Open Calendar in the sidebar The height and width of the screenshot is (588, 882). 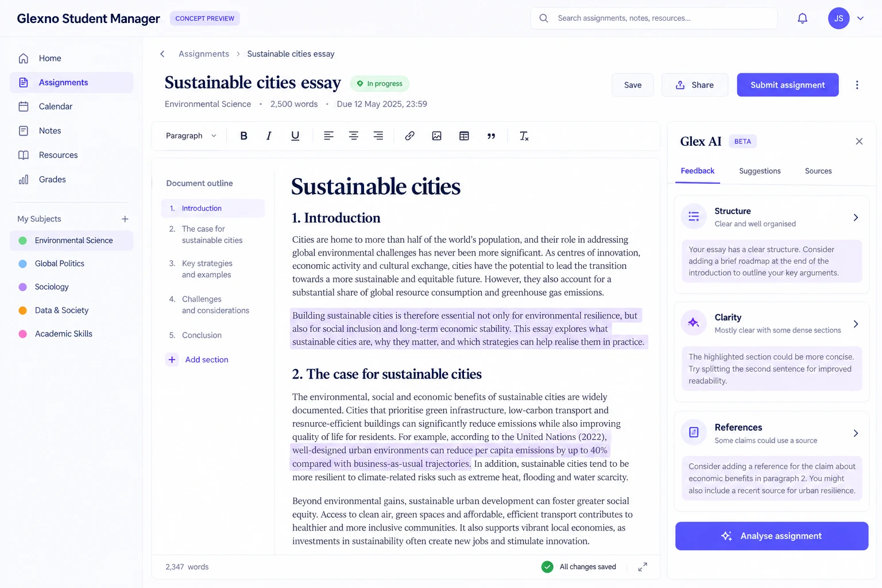[71, 106]
